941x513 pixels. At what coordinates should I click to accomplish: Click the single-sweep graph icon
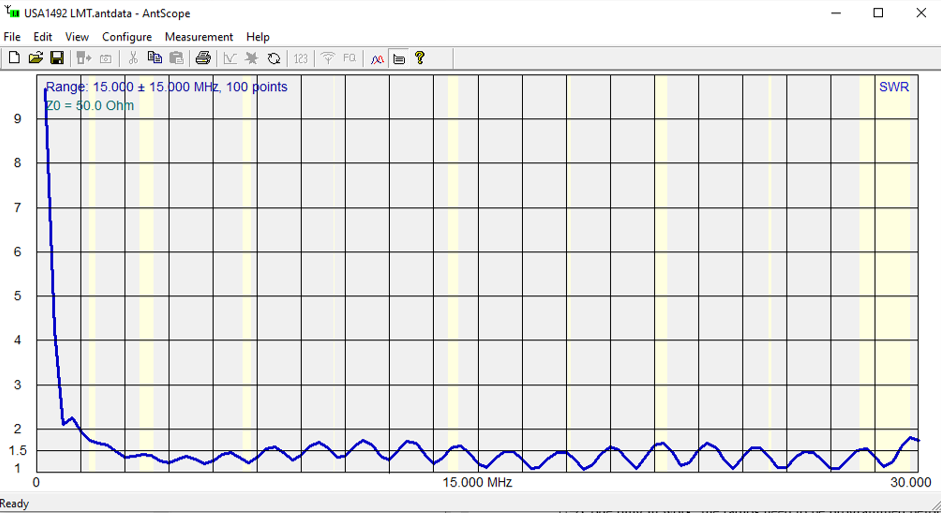click(x=230, y=58)
